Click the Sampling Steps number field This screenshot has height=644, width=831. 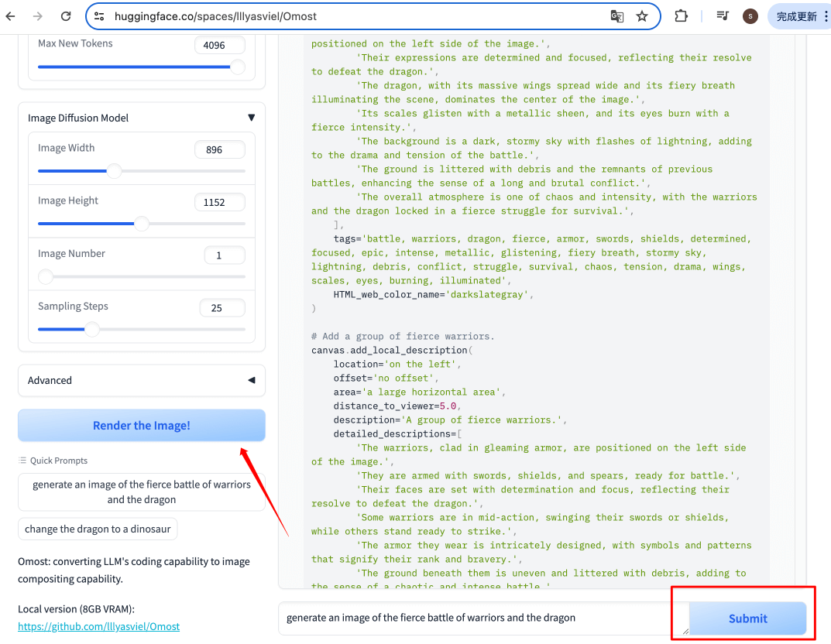(x=221, y=308)
